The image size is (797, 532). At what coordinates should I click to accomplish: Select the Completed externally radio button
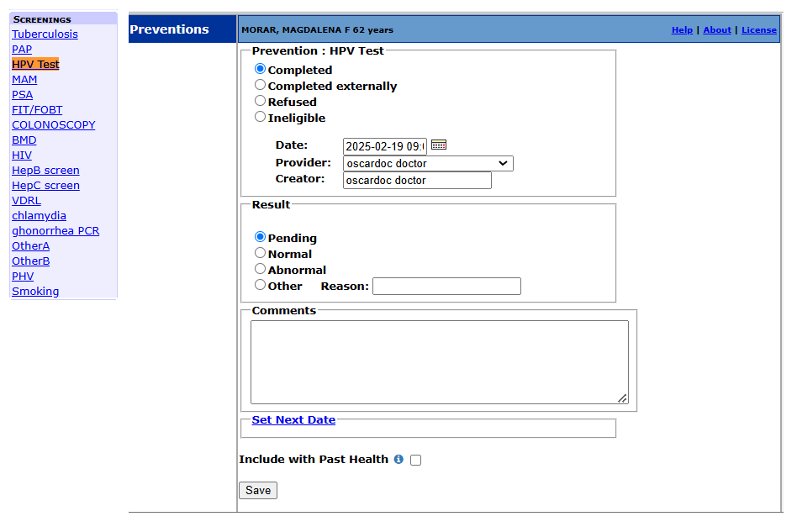coord(261,86)
